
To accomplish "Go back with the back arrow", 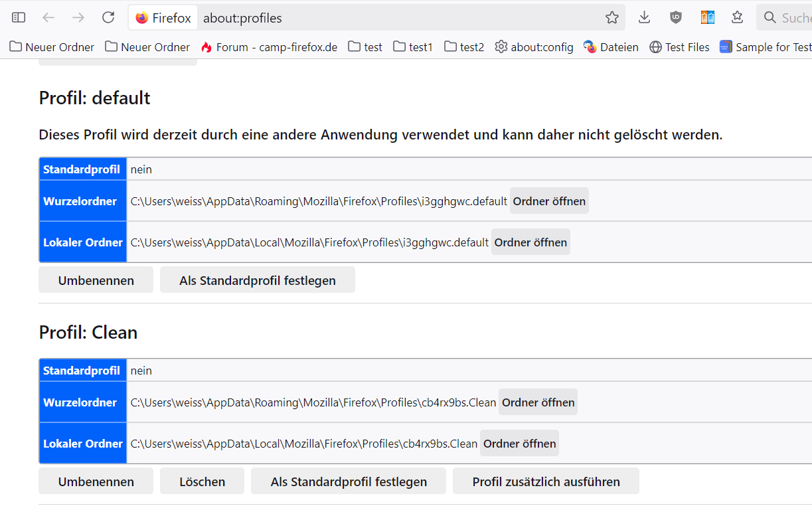I will point(48,18).
